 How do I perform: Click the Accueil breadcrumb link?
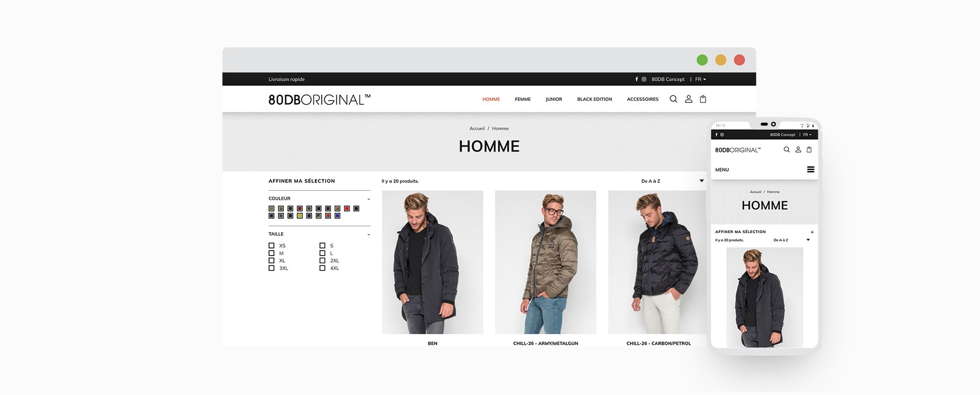pyautogui.click(x=477, y=129)
